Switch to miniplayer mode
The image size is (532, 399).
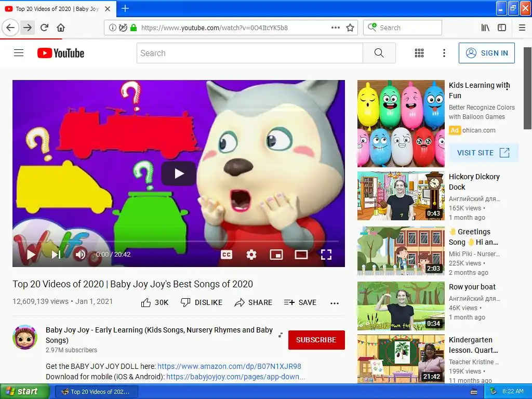[x=276, y=255]
